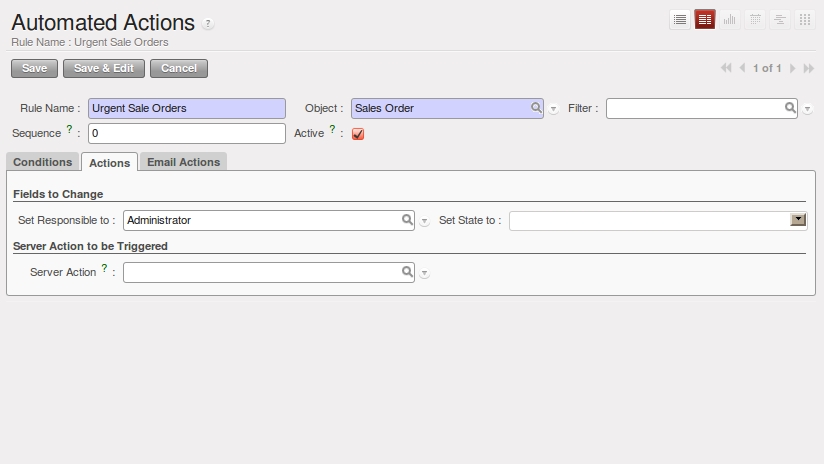Select the form view icon
Viewport: 824px width, 464px height.
(705, 19)
